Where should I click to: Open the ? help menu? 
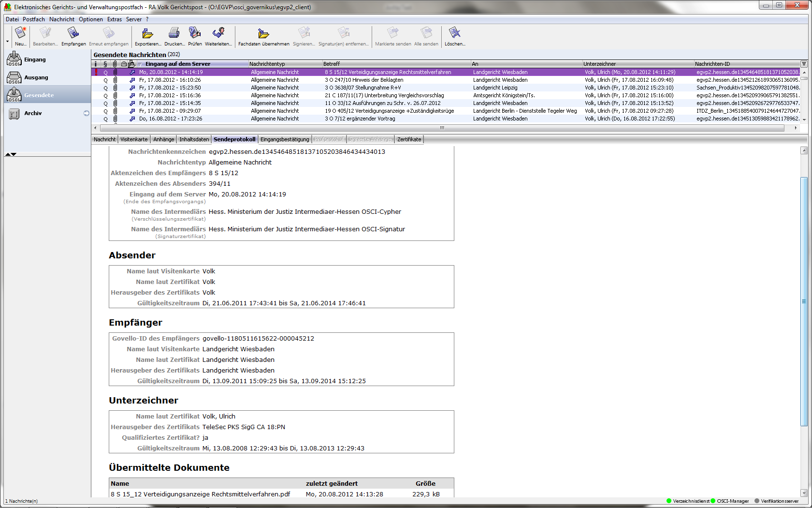147,19
